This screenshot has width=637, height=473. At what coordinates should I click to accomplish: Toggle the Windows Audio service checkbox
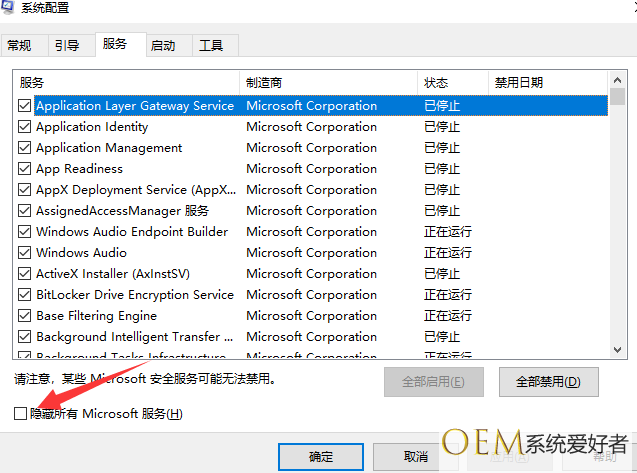[25, 253]
